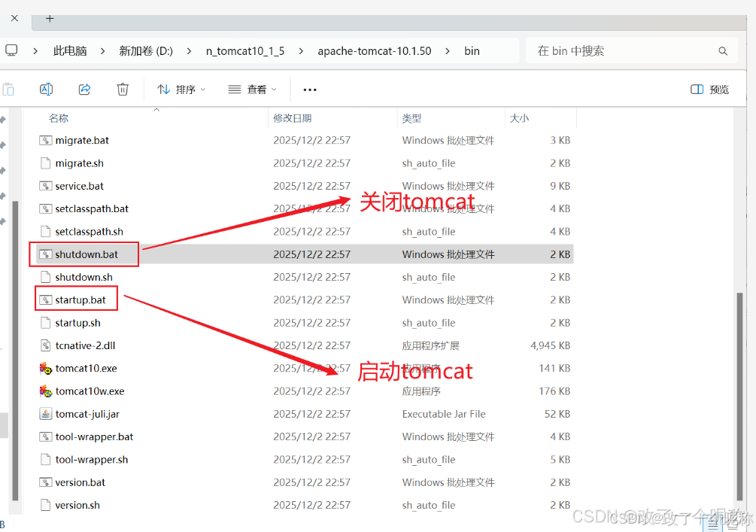Screen dimensions: 756x532
Task: Click the shutdown.sh file icon
Action: 45,278
